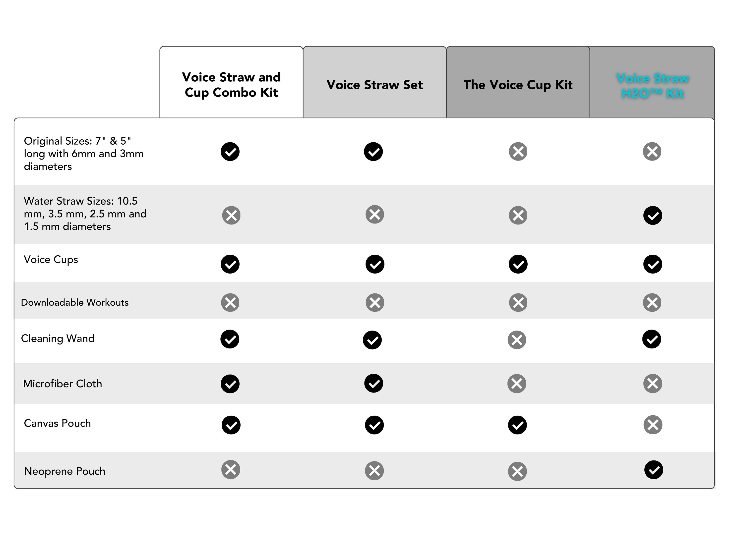Open The Voice Cup Kit column header
747x560 pixels.
pyautogui.click(x=518, y=85)
